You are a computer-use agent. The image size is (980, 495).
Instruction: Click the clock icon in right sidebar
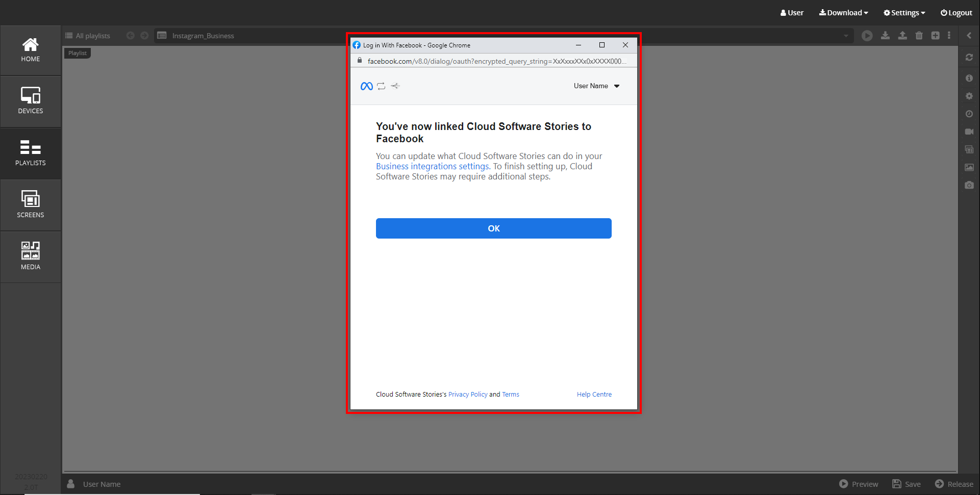(x=969, y=114)
